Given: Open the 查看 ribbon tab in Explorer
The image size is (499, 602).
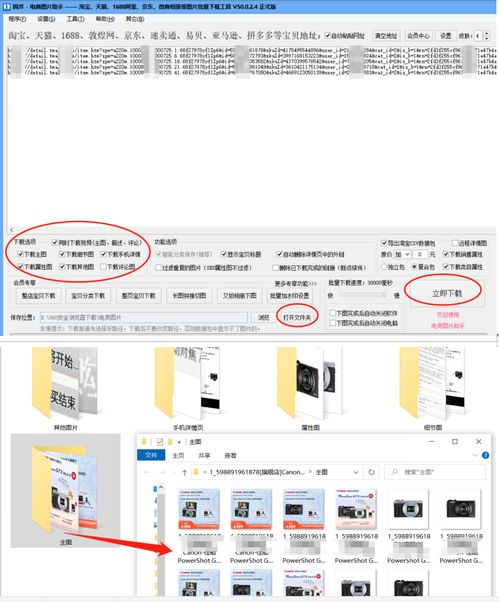Looking at the screenshot, I should 230,455.
